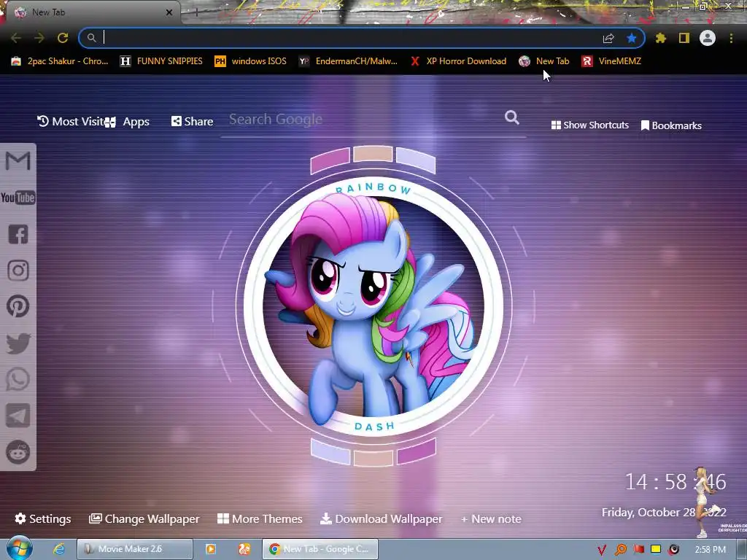Image resolution: width=747 pixels, height=560 pixels.
Task: Launch Internet Explorer from taskbar
Action: [x=58, y=549]
